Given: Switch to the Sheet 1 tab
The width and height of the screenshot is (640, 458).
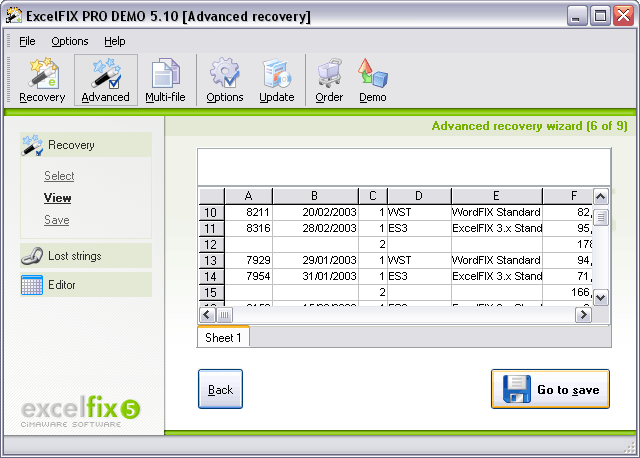Looking at the screenshot, I should pyautogui.click(x=223, y=338).
